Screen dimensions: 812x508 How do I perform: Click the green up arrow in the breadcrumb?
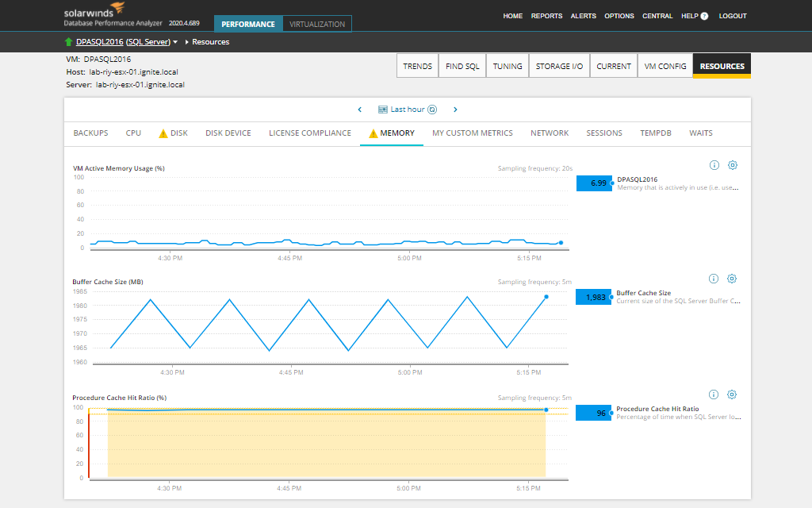click(x=68, y=41)
